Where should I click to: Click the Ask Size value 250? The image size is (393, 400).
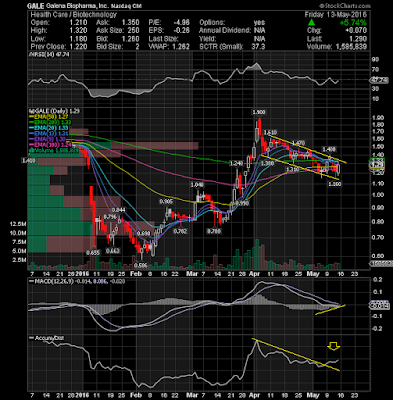click(x=133, y=31)
